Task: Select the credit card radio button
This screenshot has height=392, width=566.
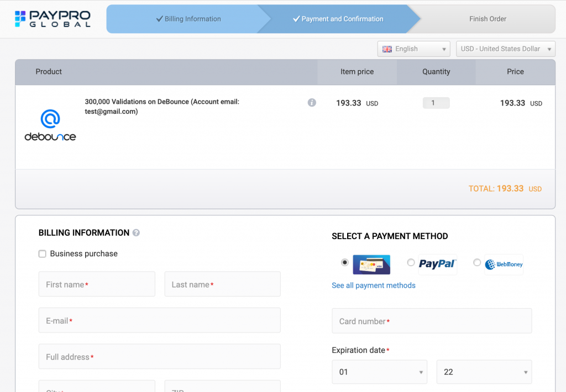Action: (345, 263)
